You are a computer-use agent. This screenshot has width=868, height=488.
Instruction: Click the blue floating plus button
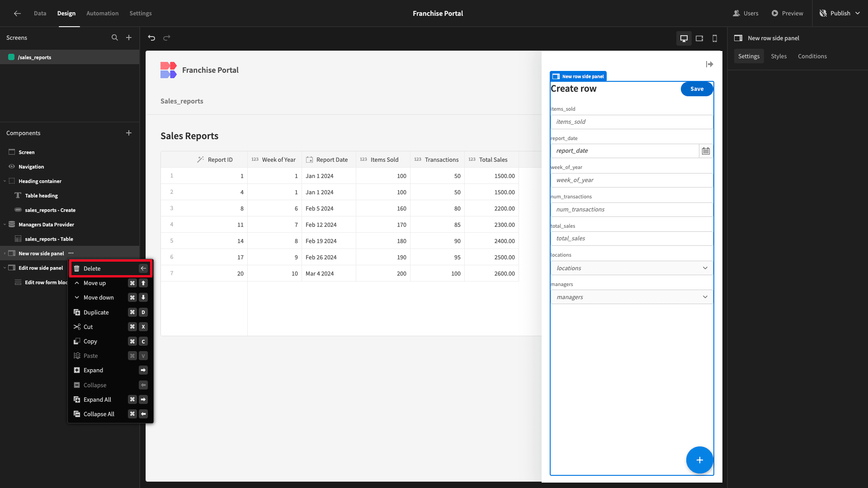[x=699, y=460]
